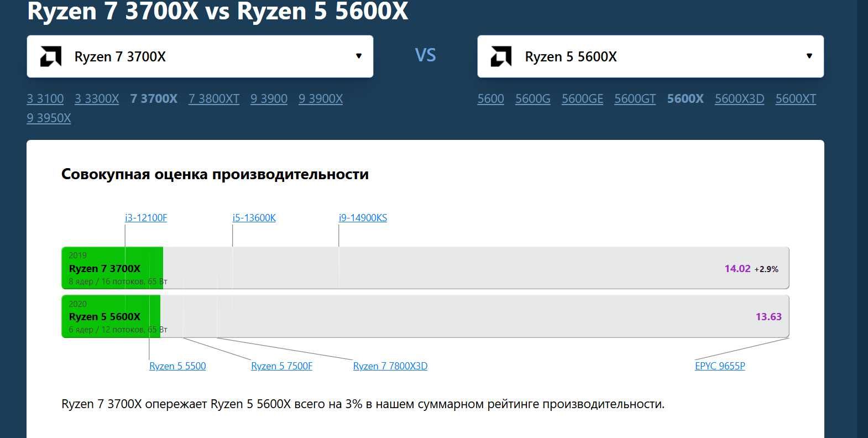The image size is (868, 438).
Task: Open the Ryzen 7 7800X3D reference link
Action: (390, 366)
